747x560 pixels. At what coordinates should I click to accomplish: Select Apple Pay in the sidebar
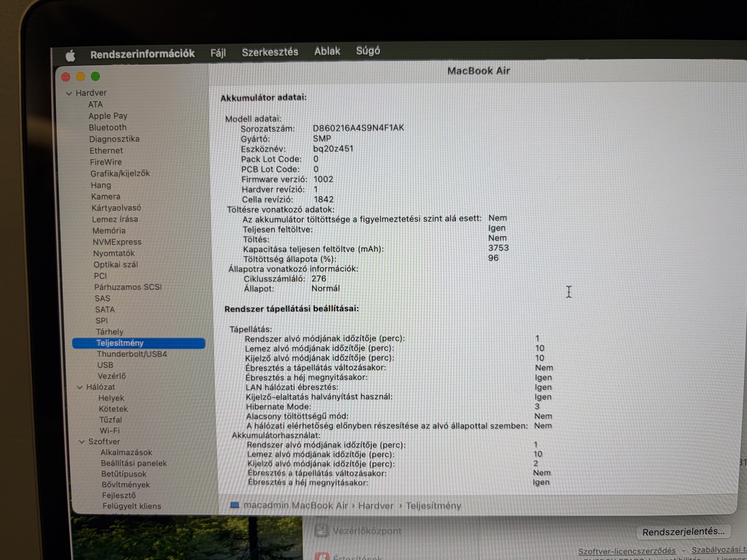(x=108, y=116)
